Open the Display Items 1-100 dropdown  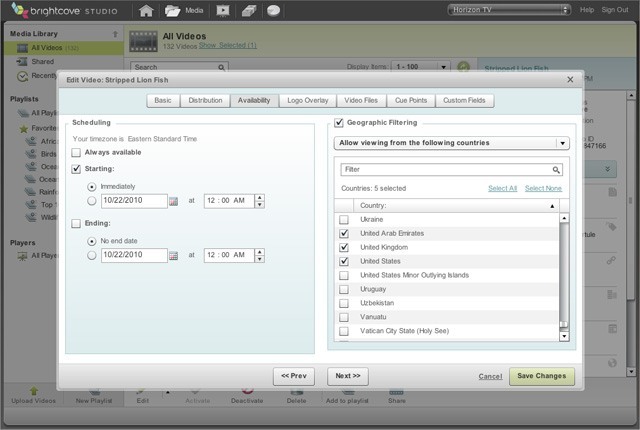tap(420, 67)
